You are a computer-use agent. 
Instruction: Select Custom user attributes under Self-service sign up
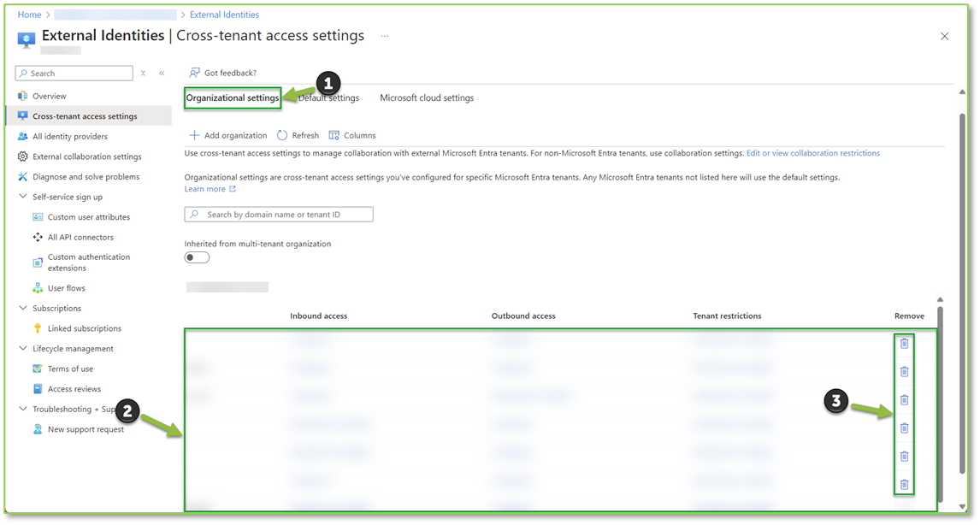coord(86,216)
